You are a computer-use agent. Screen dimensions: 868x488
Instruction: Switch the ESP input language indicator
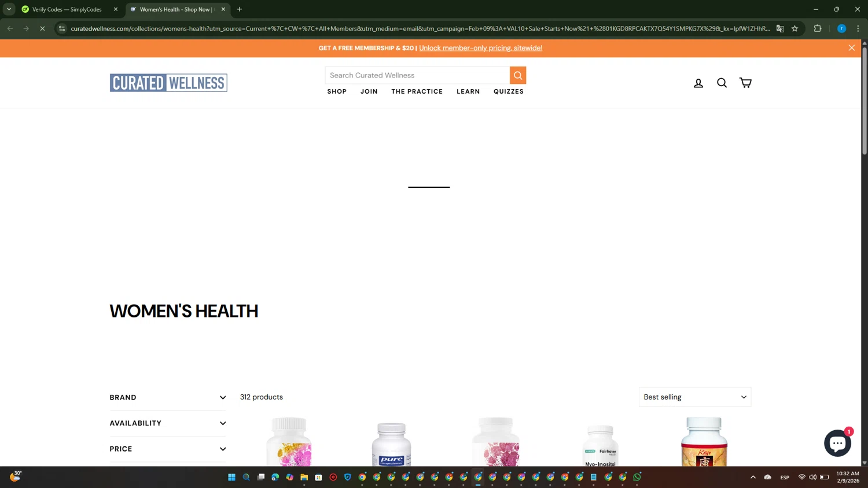[x=785, y=477]
